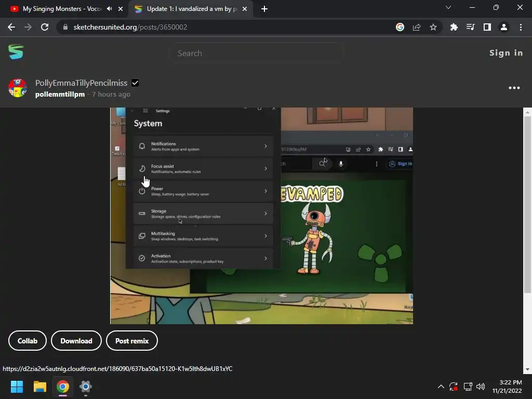Open volume tray icon
Image resolution: width=532 pixels, height=399 pixels.
tap(481, 387)
